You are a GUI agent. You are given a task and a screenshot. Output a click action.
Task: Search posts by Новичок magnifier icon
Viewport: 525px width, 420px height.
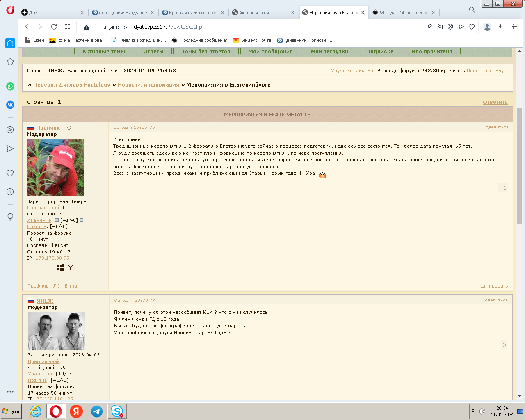[69, 128]
